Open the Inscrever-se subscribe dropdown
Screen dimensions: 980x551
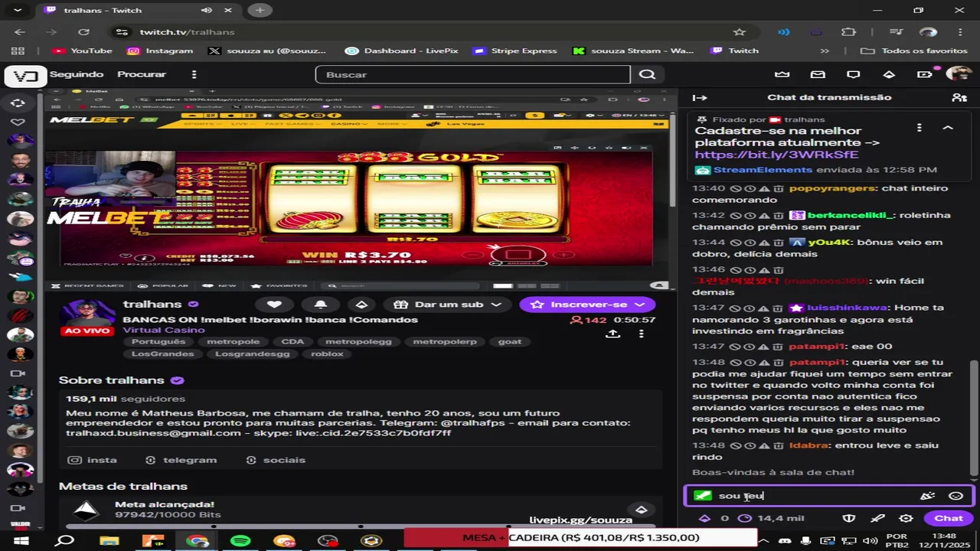click(587, 304)
